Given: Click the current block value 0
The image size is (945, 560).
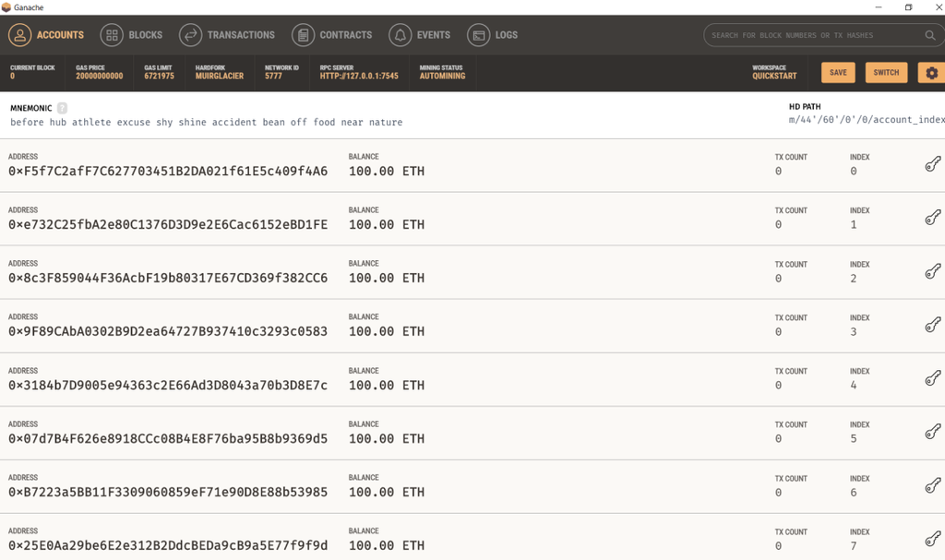Looking at the screenshot, I should pyautogui.click(x=12, y=76).
